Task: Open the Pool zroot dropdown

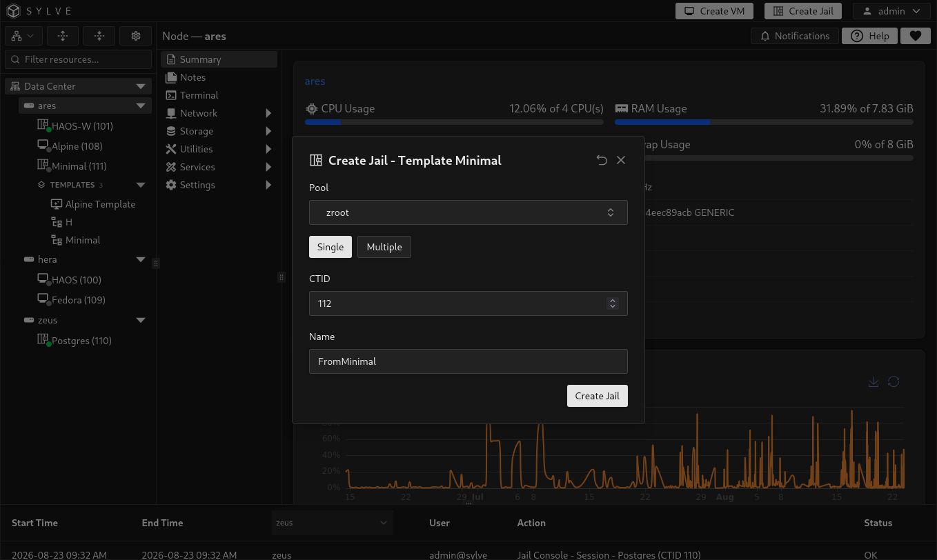Action: pyautogui.click(x=468, y=212)
